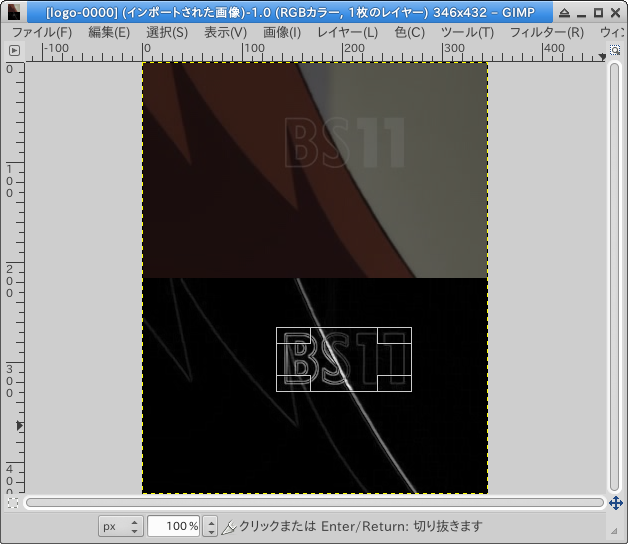Image resolution: width=628 pixels, height=544 pixels.
Task: Open the ツール(T) menu
Action: [467, 32]
